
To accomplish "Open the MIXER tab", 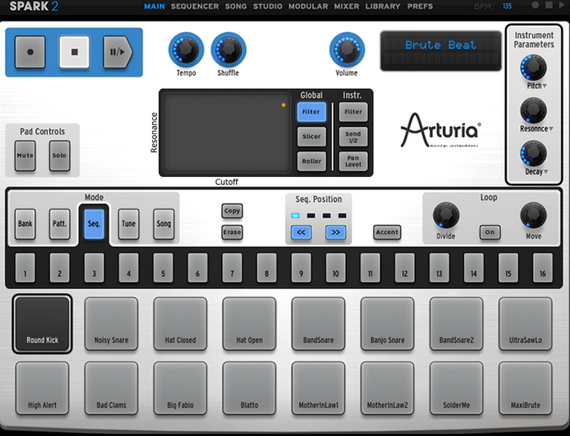I will click(x=346, y=6).
